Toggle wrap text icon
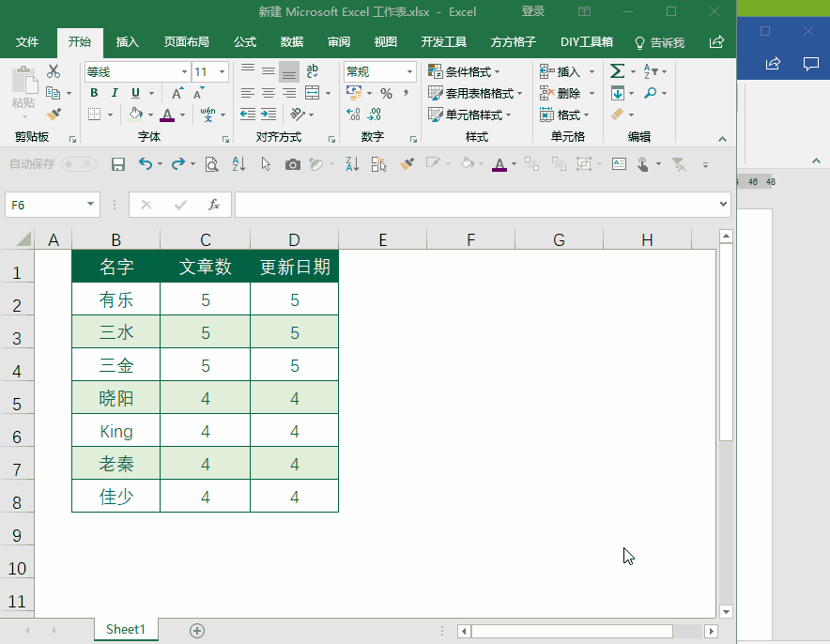This screenshot has width=830, height=644. [313, 71]
